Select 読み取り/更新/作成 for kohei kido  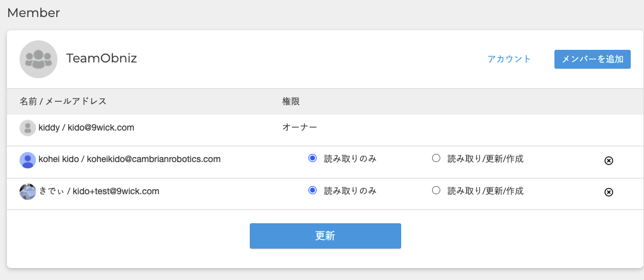coord(436,159)
